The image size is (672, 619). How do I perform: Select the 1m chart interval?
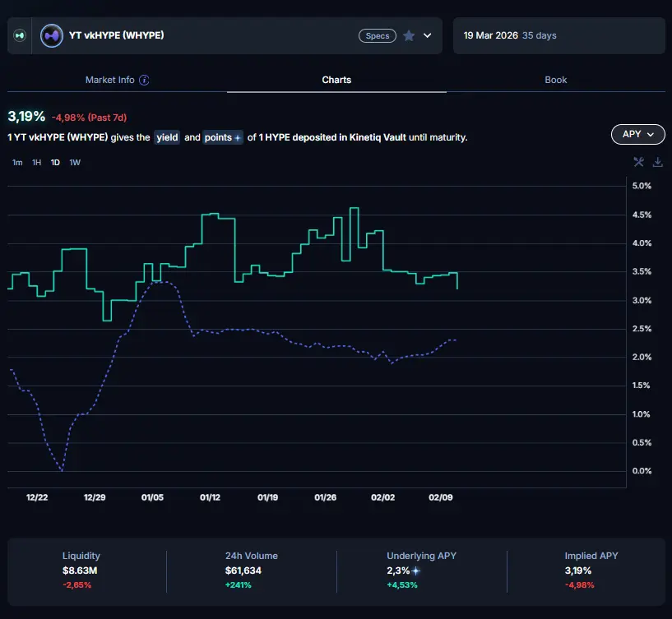click(17, 163)
